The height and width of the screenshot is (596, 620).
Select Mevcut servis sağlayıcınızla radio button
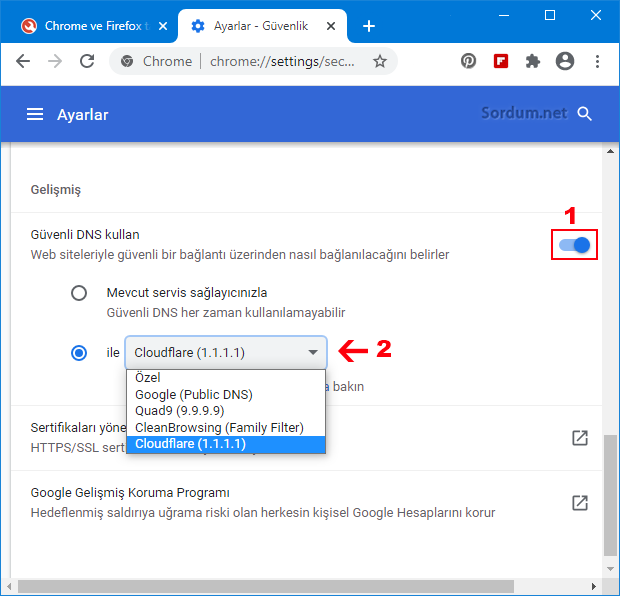(79, 293)
